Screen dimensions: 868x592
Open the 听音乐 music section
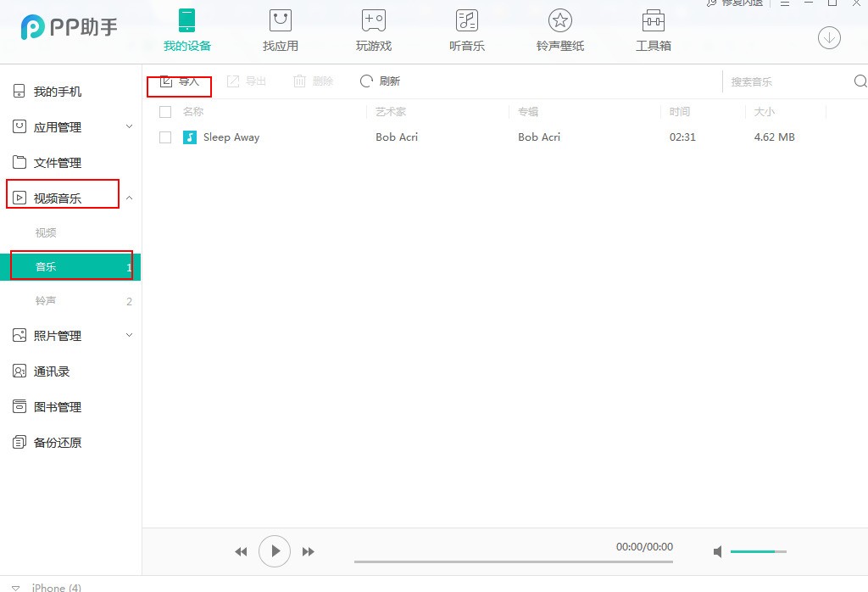pos(466,31)
